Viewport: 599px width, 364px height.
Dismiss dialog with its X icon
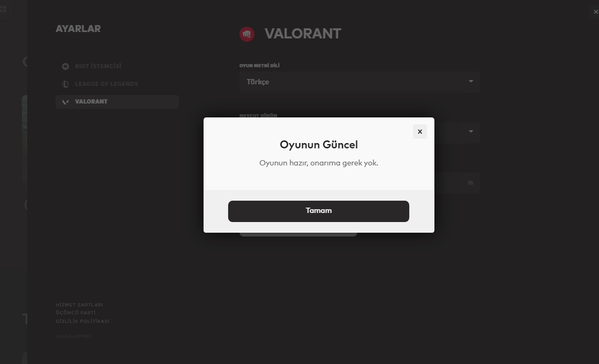(x=420, y=132)
